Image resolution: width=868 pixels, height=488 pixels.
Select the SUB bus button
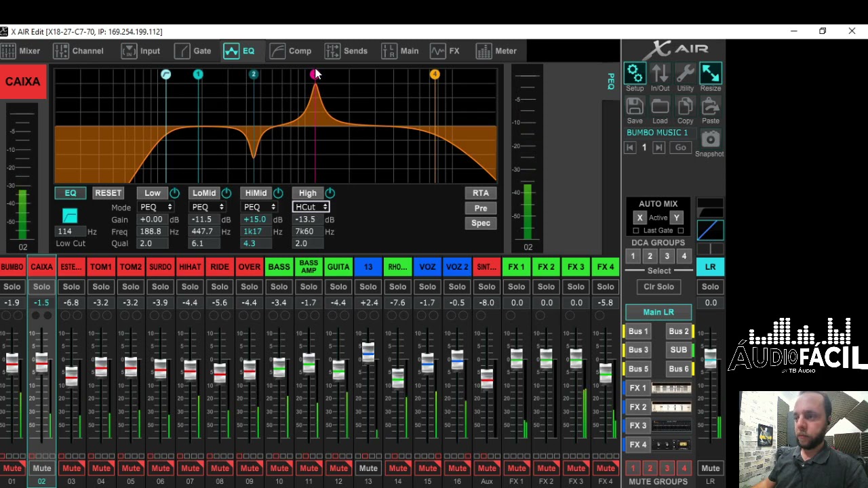678,350
